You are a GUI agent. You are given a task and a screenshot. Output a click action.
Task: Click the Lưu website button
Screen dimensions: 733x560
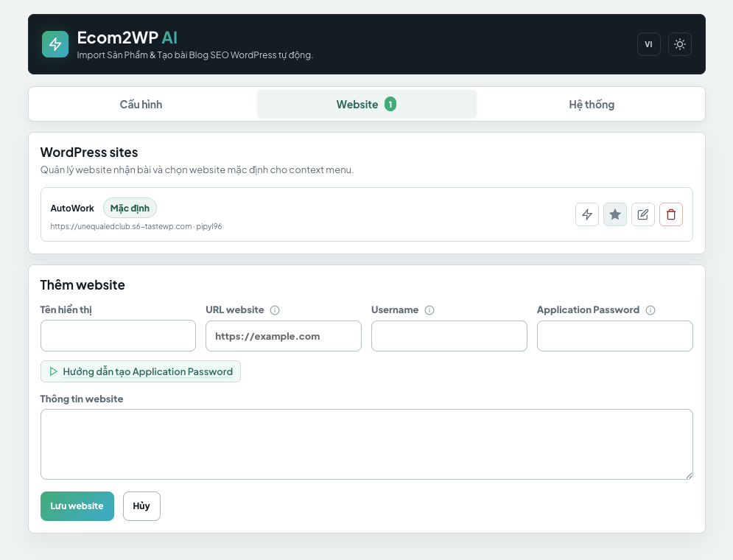pyautogui.click(x=77, y=505)
